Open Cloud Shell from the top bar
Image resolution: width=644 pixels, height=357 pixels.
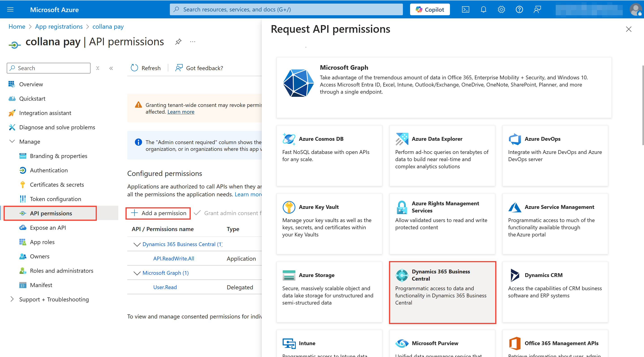(465, 9)
